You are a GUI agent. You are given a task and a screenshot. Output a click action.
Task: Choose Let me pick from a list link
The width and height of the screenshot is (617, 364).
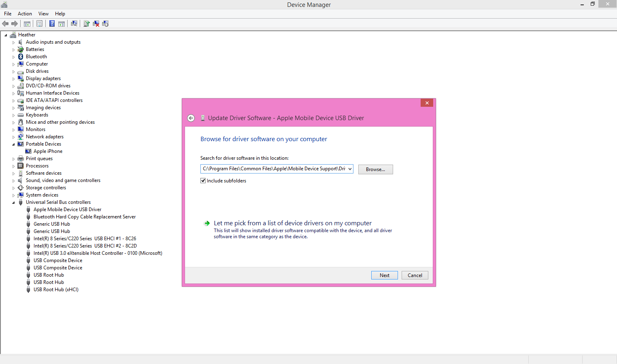click(293, 223)
